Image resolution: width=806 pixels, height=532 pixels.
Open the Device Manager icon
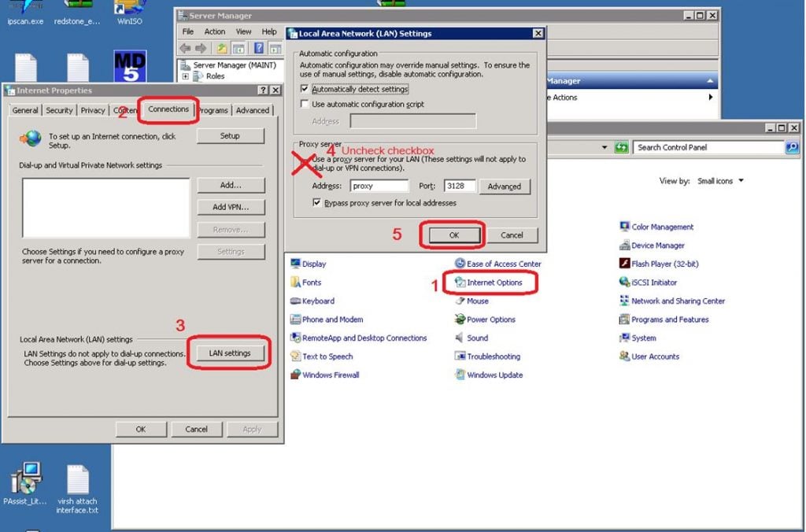pos(624,246)
